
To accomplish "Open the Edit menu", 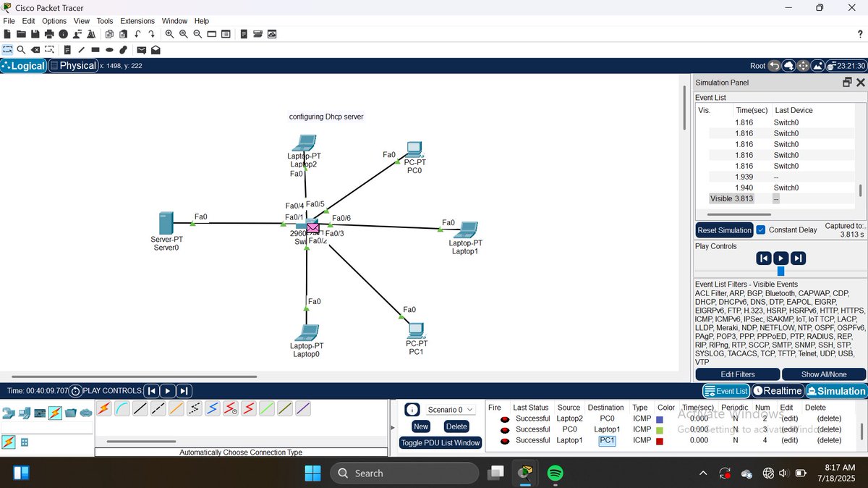I will tap(28, 21).
